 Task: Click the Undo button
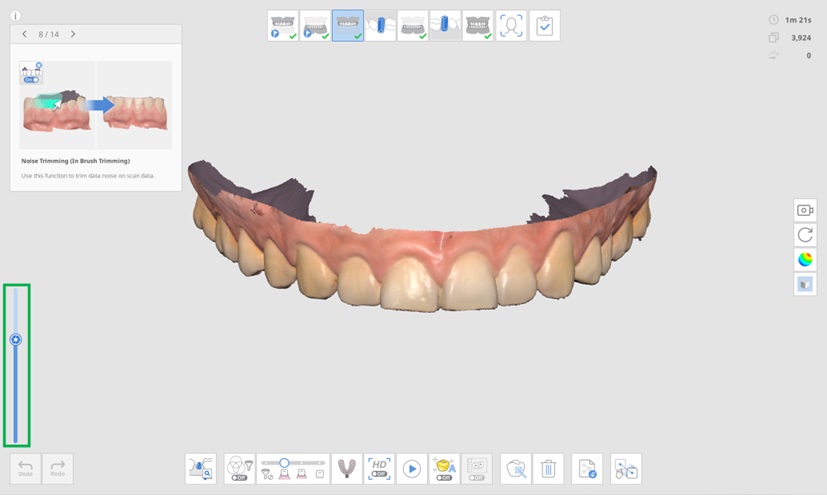point(26,468)
